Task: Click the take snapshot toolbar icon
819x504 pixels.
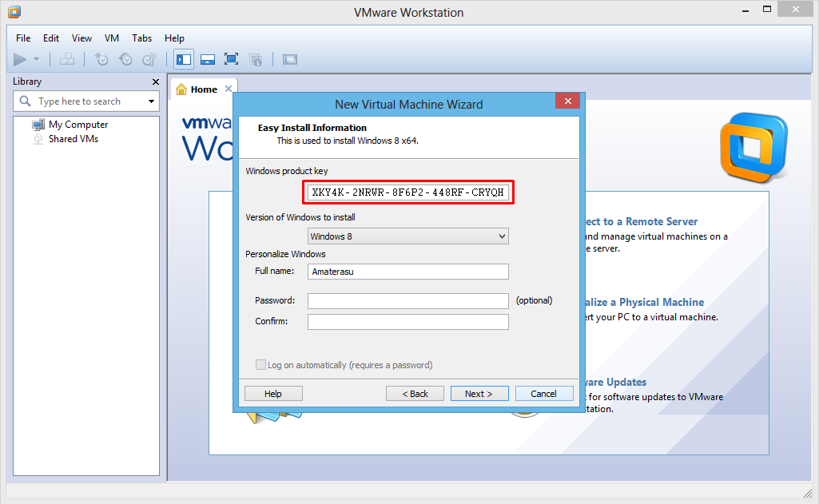Action: [x=101, y=59]
